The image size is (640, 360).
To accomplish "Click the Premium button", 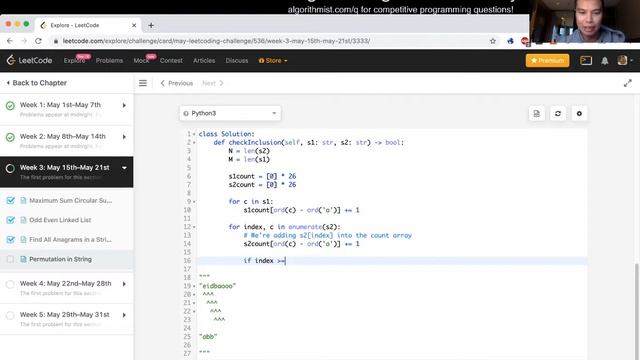I will pyautogui.click(x=547, y=60).
